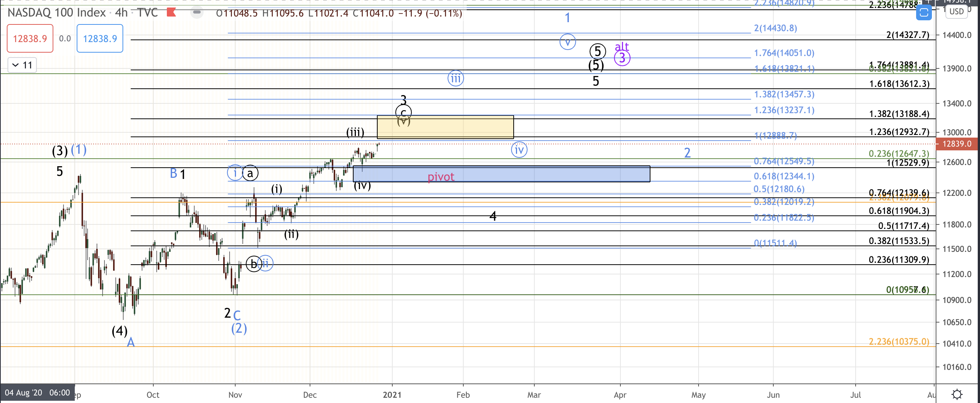Screen dimensions: 980x403
Task: Click the black circled 'b' wave label
Action: click(x=253, y=264)
